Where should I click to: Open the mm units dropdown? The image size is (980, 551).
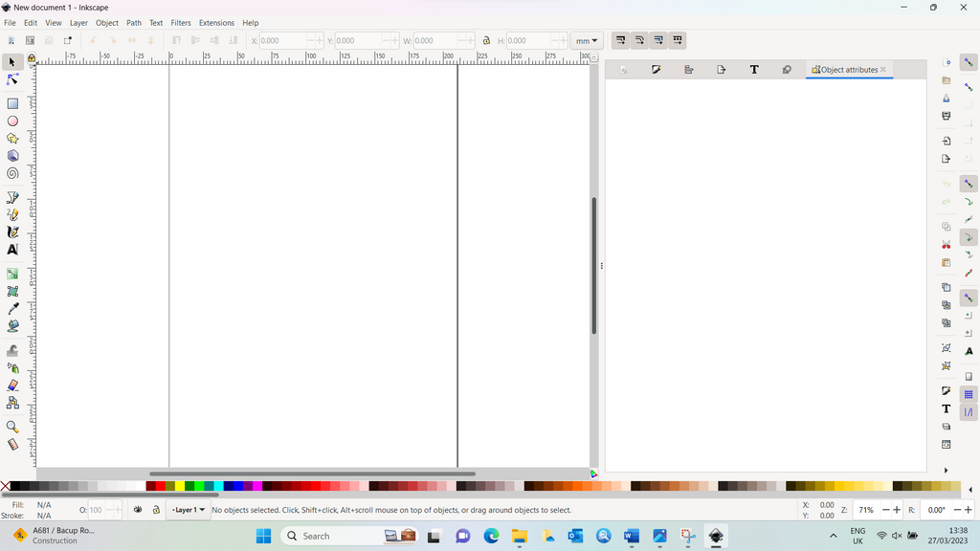coord(586,41)
